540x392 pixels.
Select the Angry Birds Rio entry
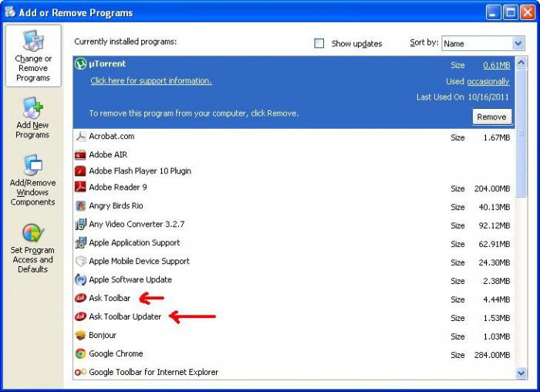293,206
